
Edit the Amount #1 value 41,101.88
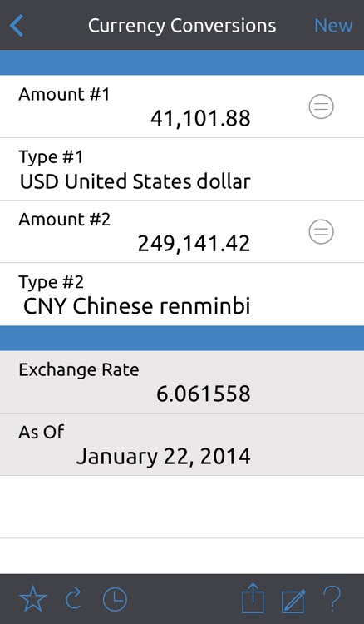click(x=200, y=118)
